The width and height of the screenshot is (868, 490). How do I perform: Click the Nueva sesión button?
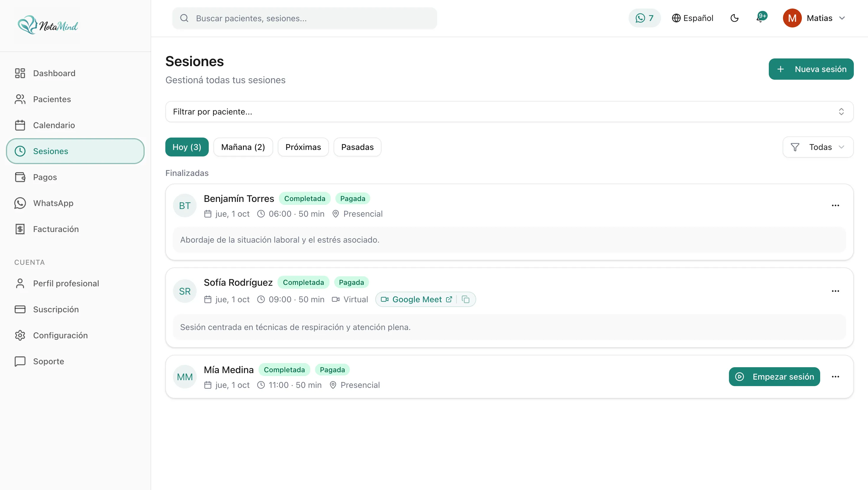tap(811, 69)
